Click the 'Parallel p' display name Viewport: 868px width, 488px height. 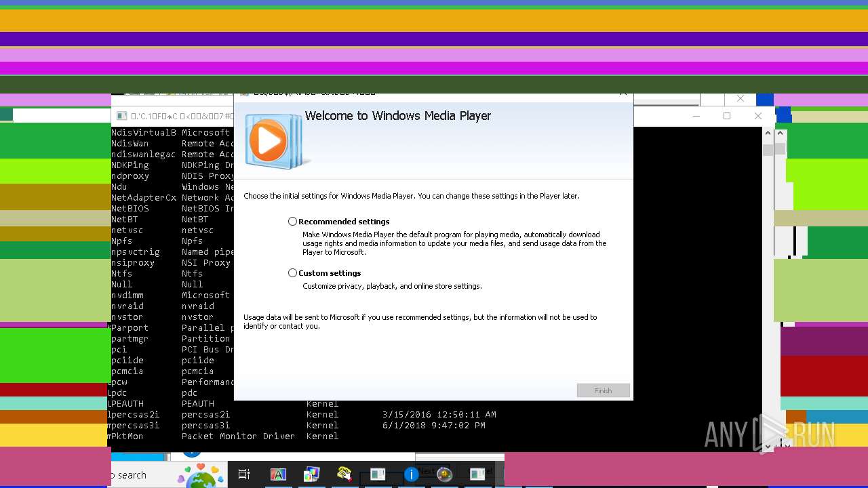[x=208, y=328]
